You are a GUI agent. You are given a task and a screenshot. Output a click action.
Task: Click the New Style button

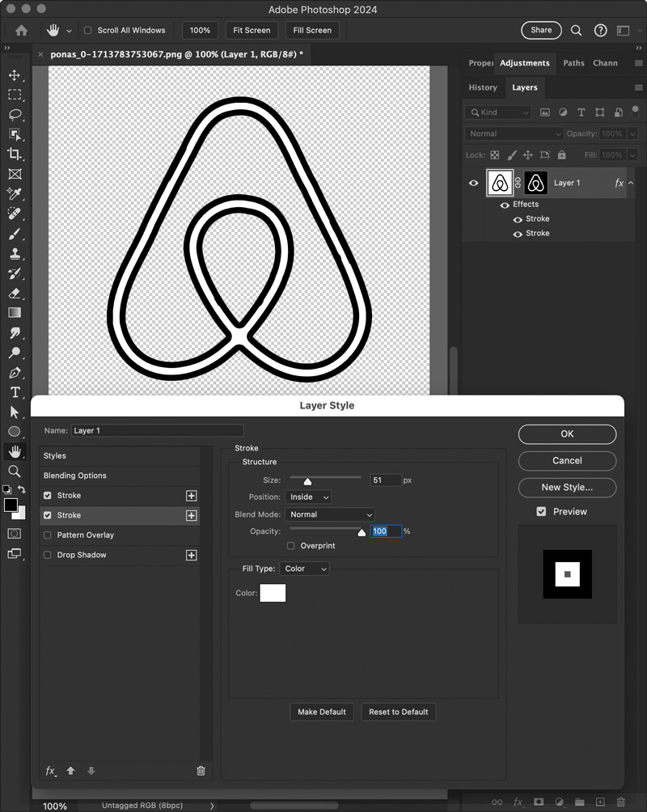point(567,488)
